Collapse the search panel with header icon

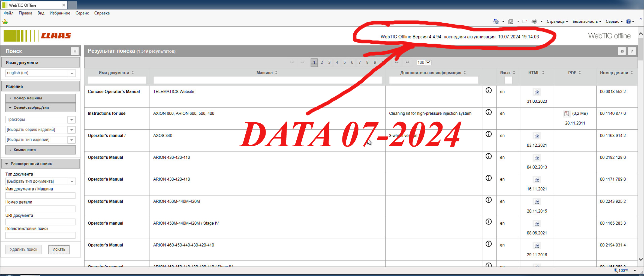[75, 51]
